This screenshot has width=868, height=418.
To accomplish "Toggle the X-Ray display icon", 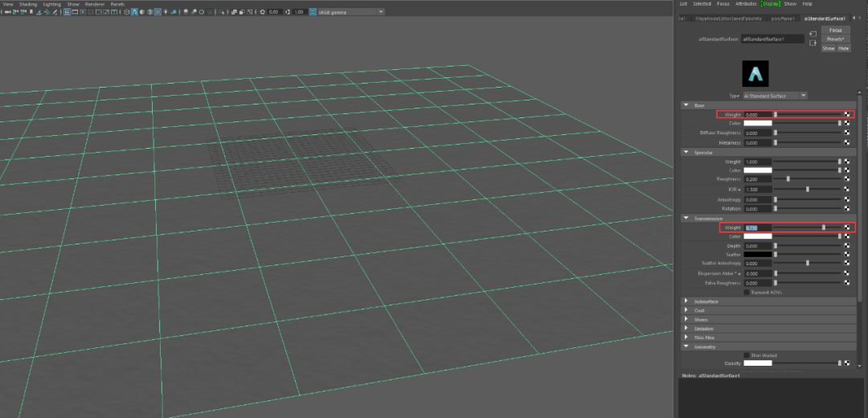I will [x=234, y=11].
